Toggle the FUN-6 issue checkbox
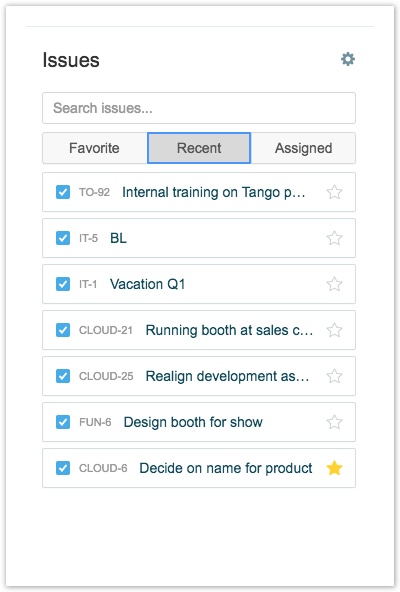 [x=63, y=422]
